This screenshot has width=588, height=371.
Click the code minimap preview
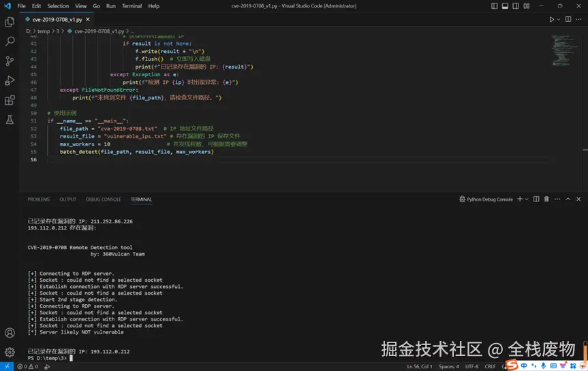pos(564,50)
